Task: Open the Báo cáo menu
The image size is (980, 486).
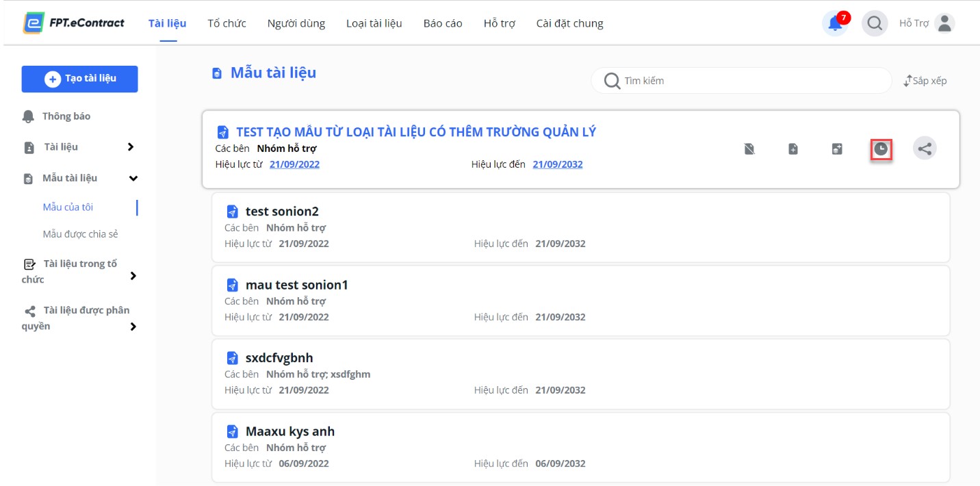Action: (x=443, y=23)
